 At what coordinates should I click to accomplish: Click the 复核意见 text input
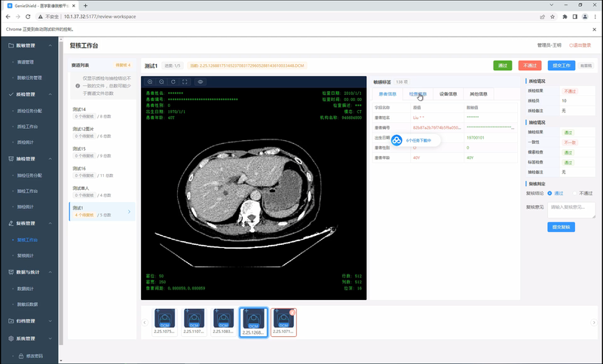pos(571,210)
